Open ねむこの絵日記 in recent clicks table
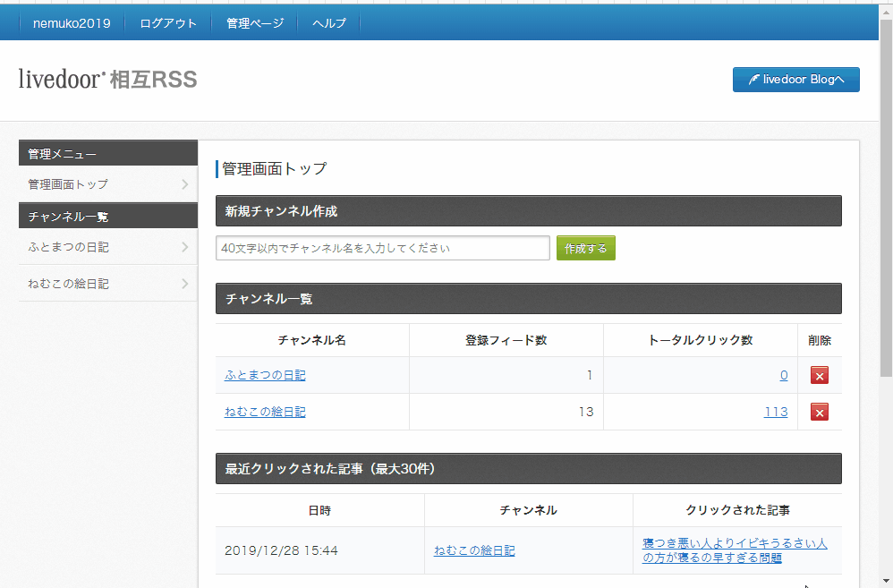 click(474, 550)
